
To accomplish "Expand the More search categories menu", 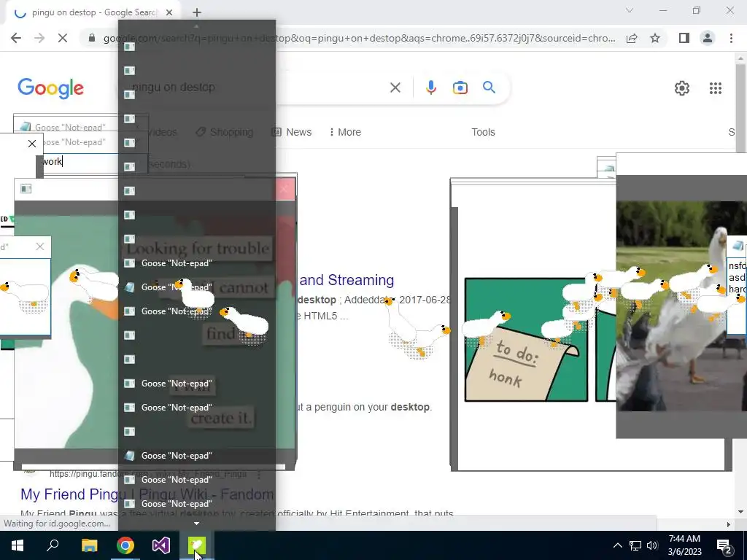I will coord(345,132).
